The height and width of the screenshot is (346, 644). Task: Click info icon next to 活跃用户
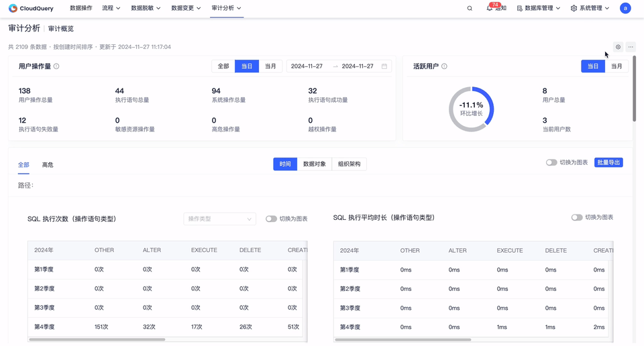[444, 66]
